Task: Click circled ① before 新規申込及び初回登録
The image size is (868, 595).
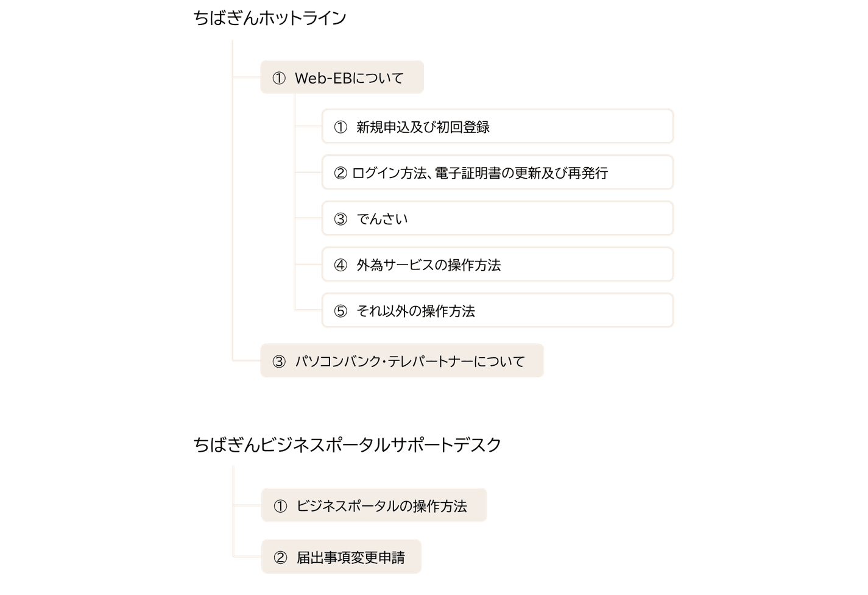Action: (340, 127)
